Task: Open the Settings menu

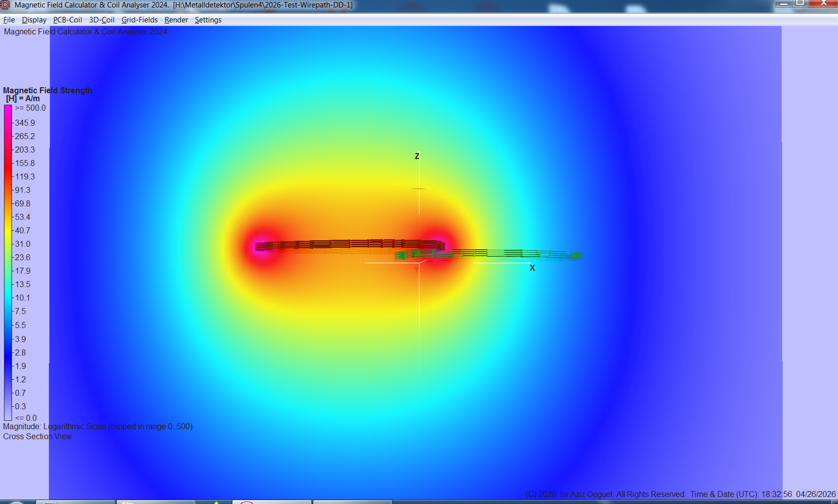Action: click(x=208, y=20)
